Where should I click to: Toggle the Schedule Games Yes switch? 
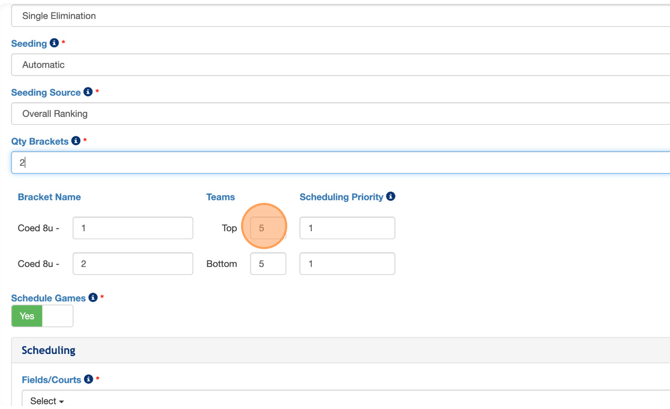[x=42, y=316]
